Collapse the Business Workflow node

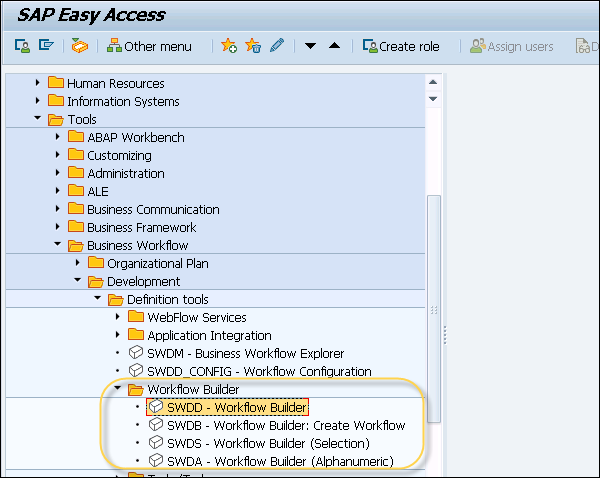57,244
